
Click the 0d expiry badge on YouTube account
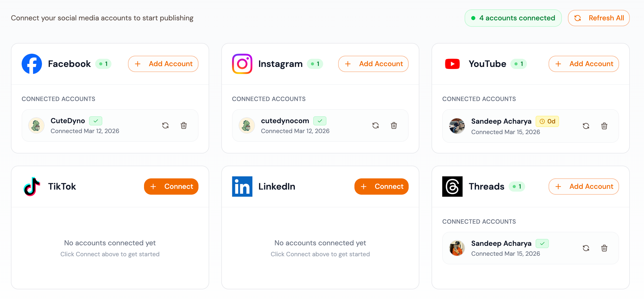547,121
